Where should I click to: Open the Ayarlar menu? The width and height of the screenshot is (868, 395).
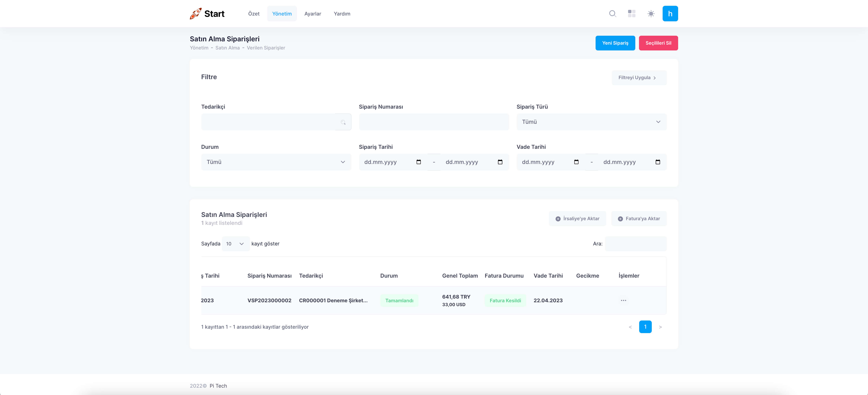[312, 14]
